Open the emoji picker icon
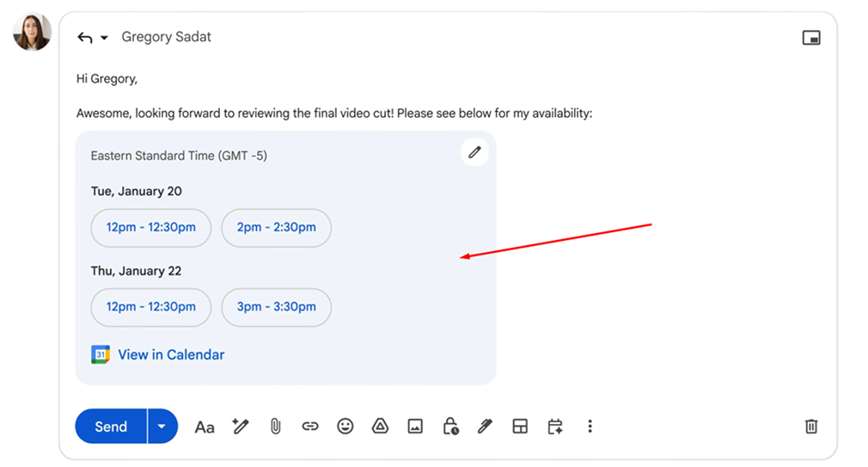The height and width of the screenshot is (467, 868). point(345,427)
